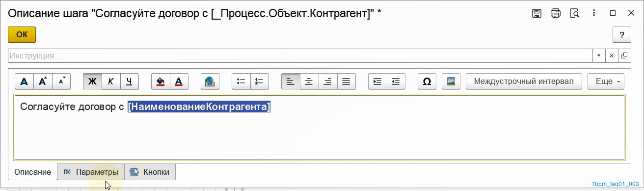This screenshot has height=191, width=644.
Task: Open the Междустрочный интервал button
Action: pos(524,82)
